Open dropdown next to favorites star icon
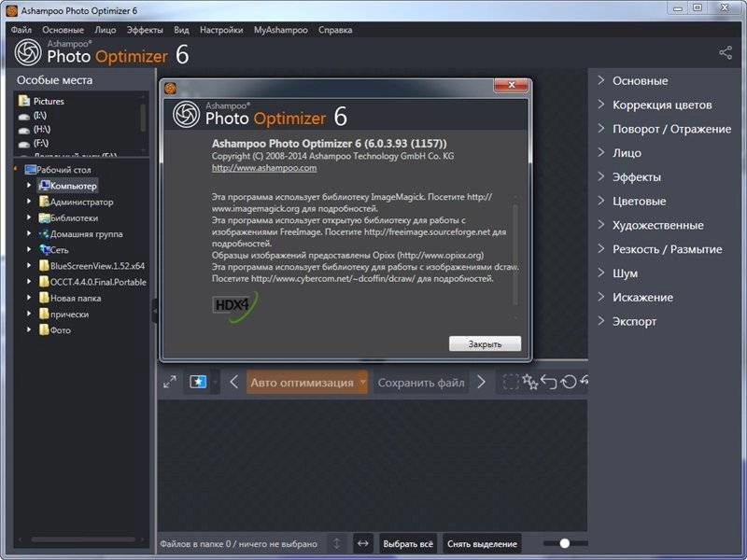 [215, 382]
